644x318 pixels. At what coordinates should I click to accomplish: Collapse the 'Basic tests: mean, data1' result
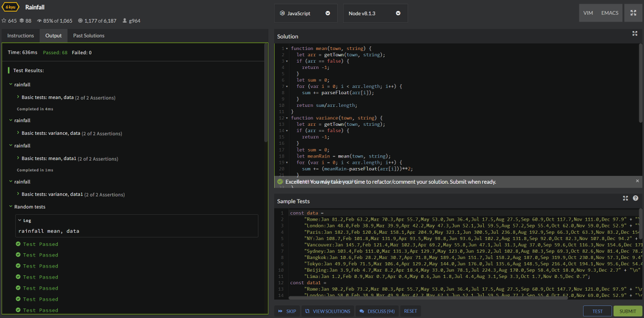18,158
